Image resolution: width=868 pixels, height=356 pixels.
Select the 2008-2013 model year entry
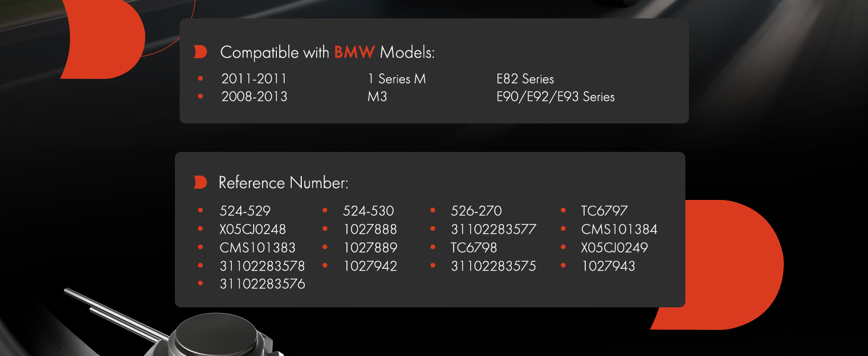[x=254, y=97]
